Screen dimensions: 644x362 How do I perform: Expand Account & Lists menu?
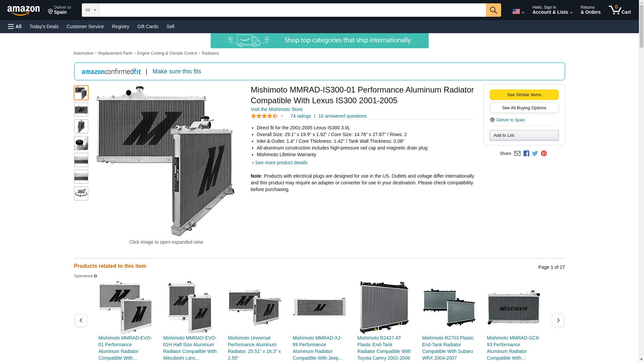coord(552,10)
